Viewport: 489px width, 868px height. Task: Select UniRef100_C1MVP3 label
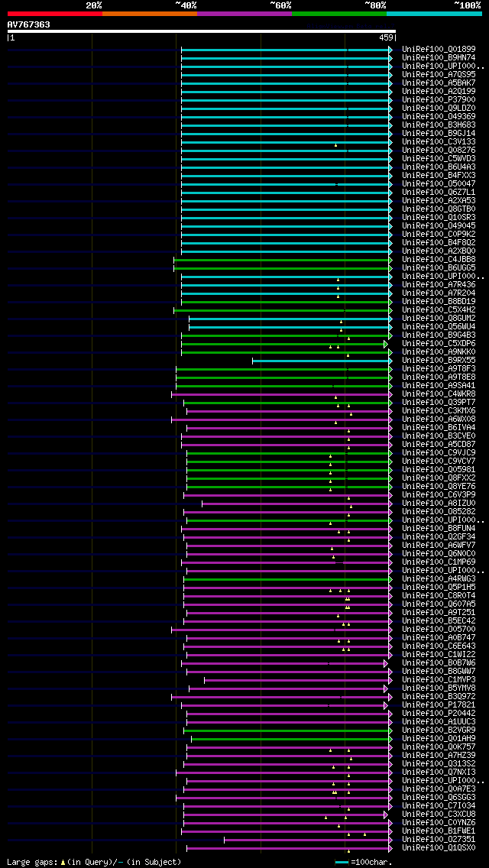point(439,679)
